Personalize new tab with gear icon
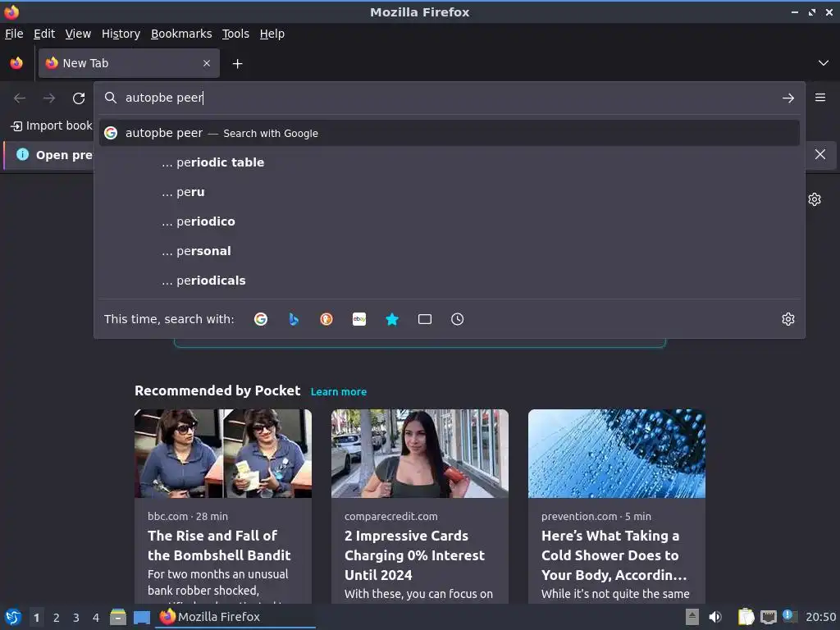840x630 pixels. pos(815,199)
